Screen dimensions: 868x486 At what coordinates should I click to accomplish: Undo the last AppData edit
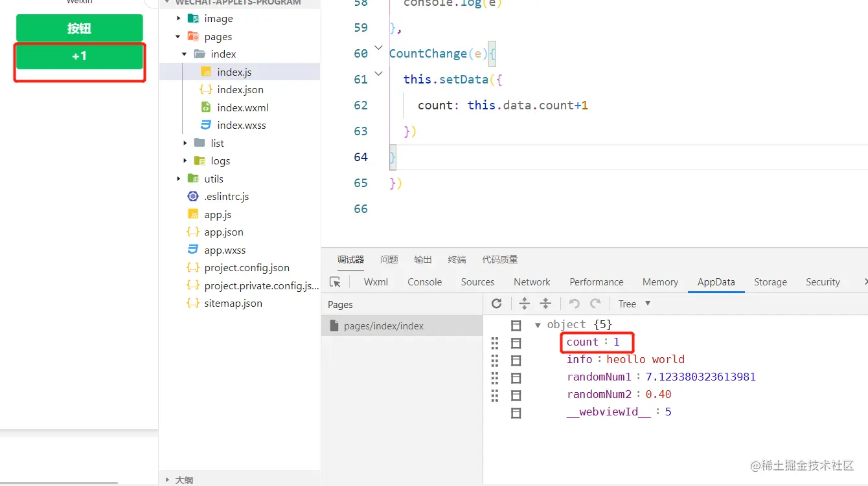574,304
